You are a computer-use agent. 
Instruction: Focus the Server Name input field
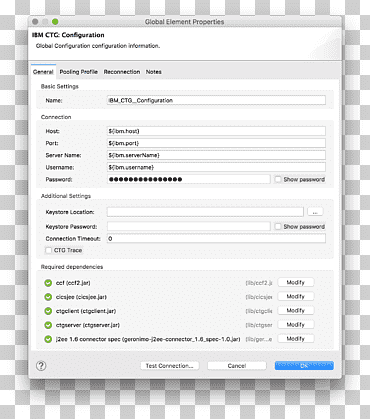pyautogui.click(x=216, y=155)
